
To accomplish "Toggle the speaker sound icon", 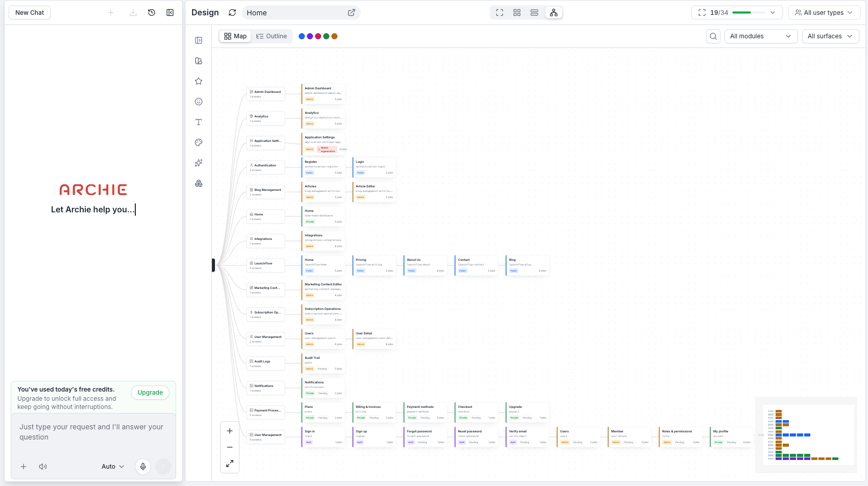I will 43,467.
